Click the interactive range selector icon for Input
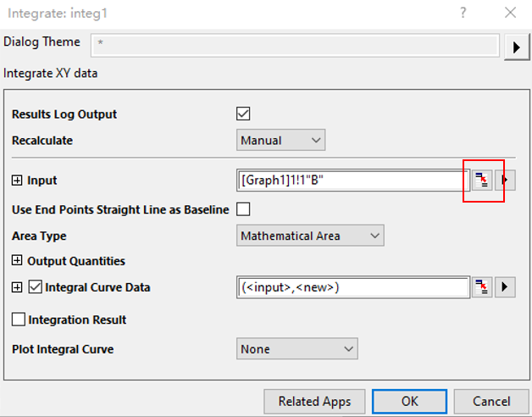The height and width of the screenshot is (417, 532). [482, 180]
